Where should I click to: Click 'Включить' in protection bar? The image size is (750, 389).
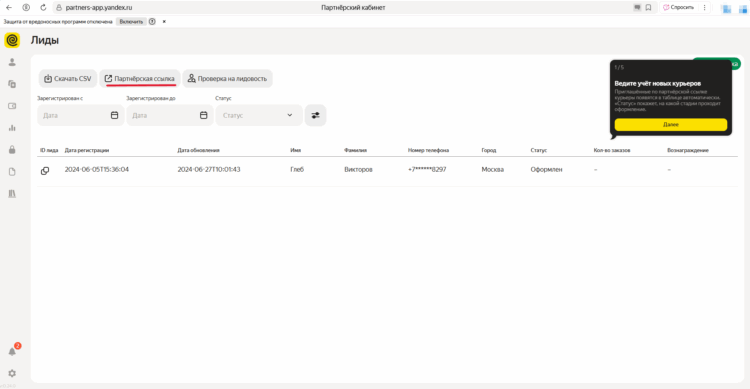131,22
